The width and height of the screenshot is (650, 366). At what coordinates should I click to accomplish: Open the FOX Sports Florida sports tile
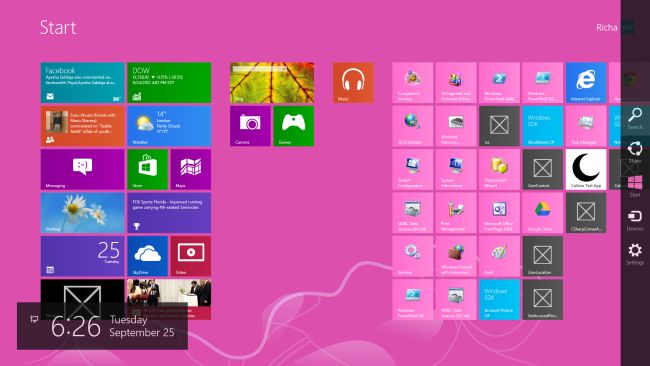click(x=169, y=213)
